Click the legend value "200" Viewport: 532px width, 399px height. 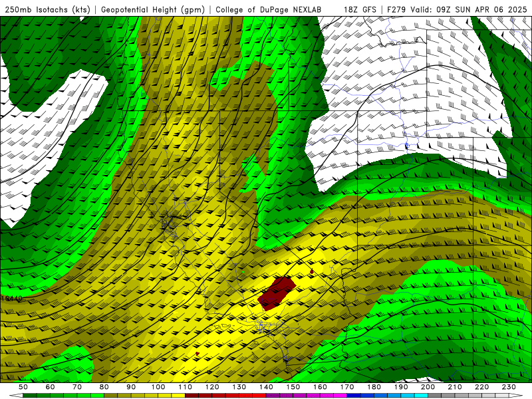pyautogui.click(x=428, y=387)
